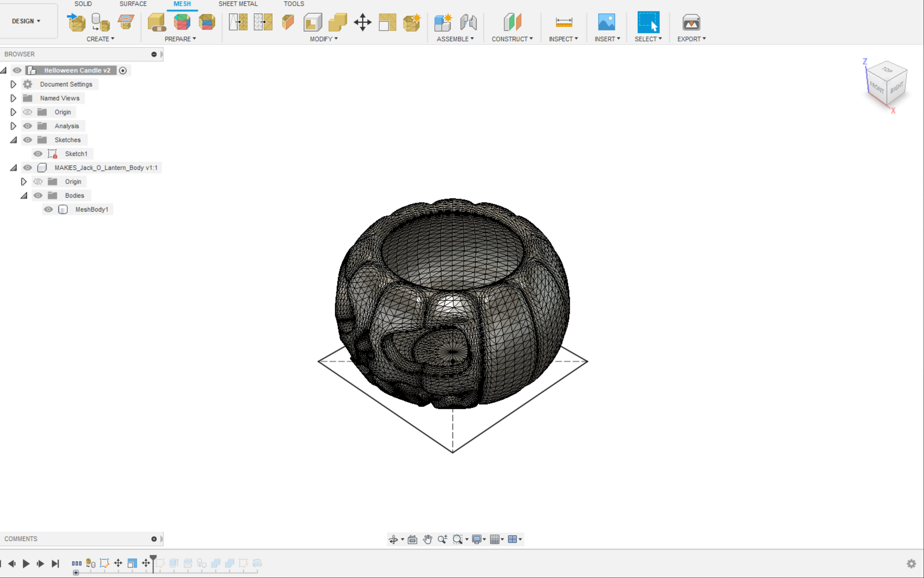Select the Pan tool in navigation bar
Viewport: 924px width, 578px height.
pyautogui.click(x=428, y=539)
